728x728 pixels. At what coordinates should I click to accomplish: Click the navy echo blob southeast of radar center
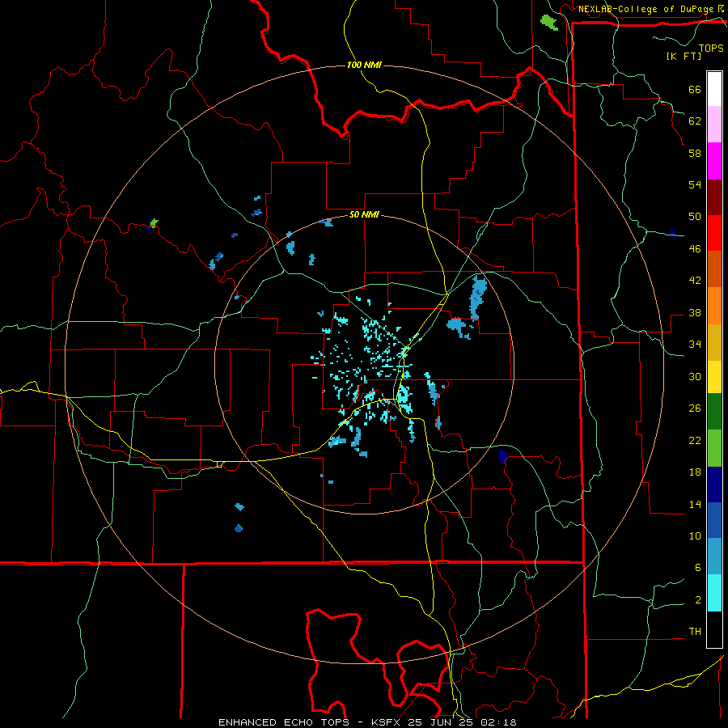503,456
